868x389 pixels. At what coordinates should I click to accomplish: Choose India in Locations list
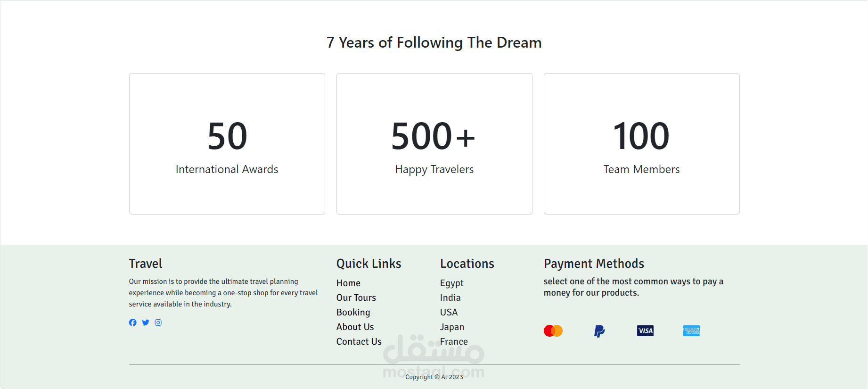coord(450,298)
